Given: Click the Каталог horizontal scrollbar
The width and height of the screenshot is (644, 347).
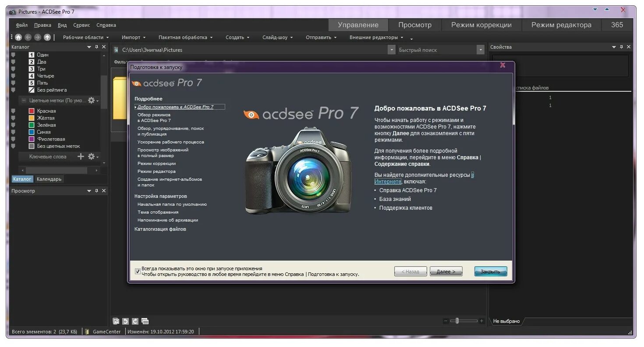Looking at the screenshot, I should point(57,170).
